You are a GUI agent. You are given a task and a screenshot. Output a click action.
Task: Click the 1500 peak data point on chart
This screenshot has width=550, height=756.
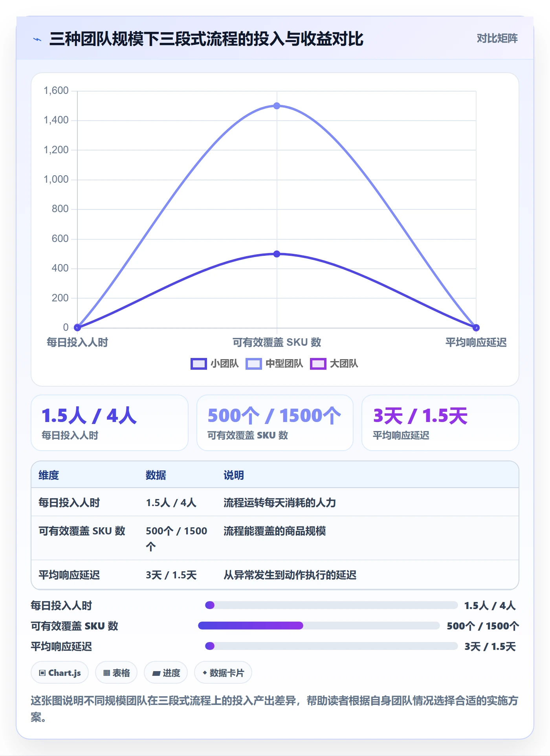click(277, 106)
